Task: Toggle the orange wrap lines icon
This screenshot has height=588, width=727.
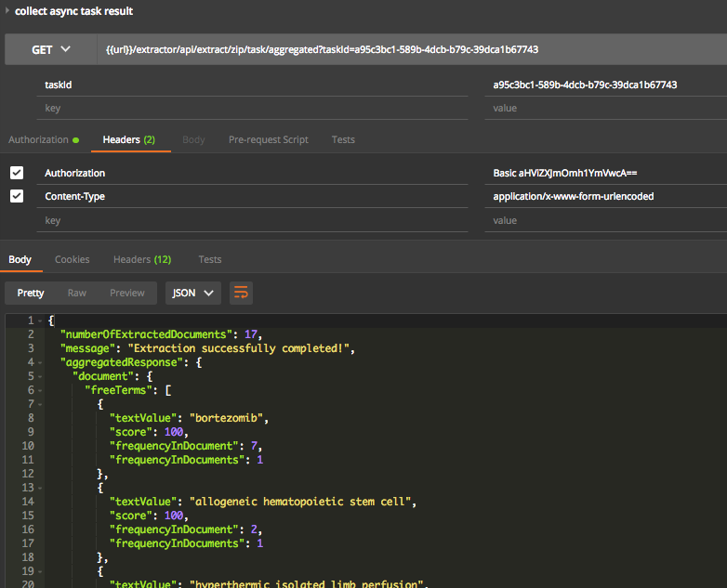Action: (241, 293)
